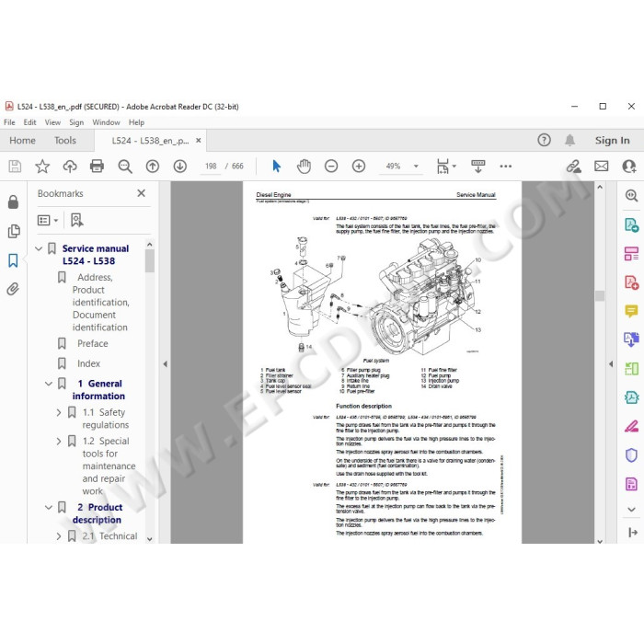Open Page Thumbnails panel
Screen dimensions: 644x644
click(14, 231)
